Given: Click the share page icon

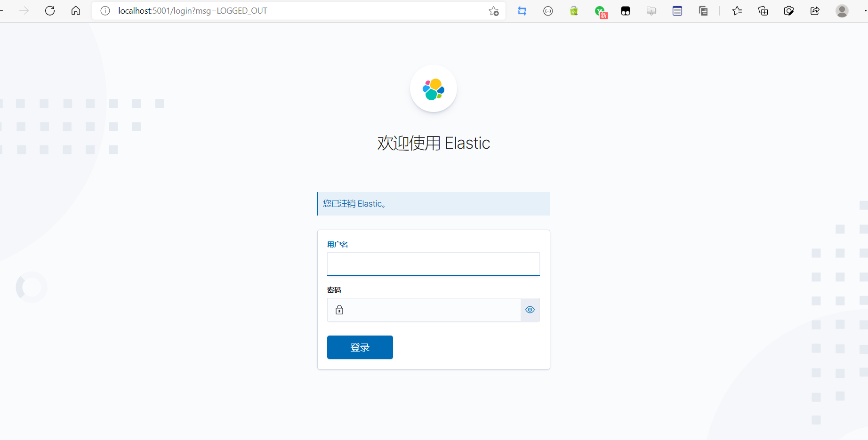Looking at the screenshot, I should click(815, 11).
